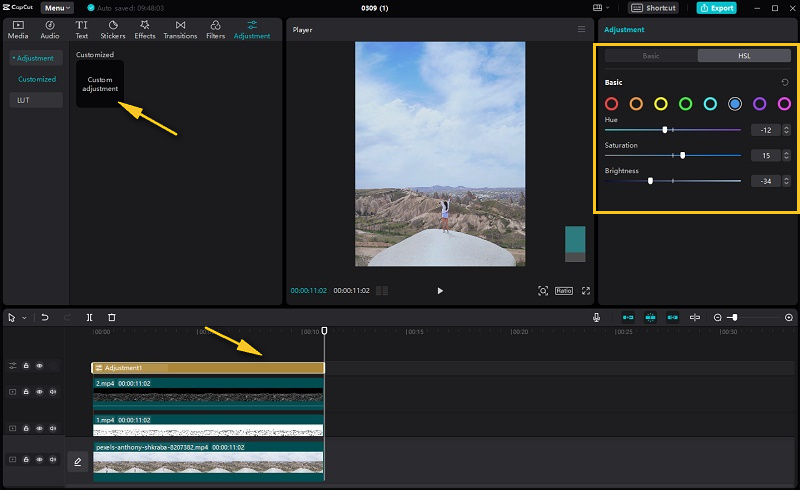Select the Adjustment tab in top toolbar
The width and height of the screenshot is (800, 490).
(252, 30)
